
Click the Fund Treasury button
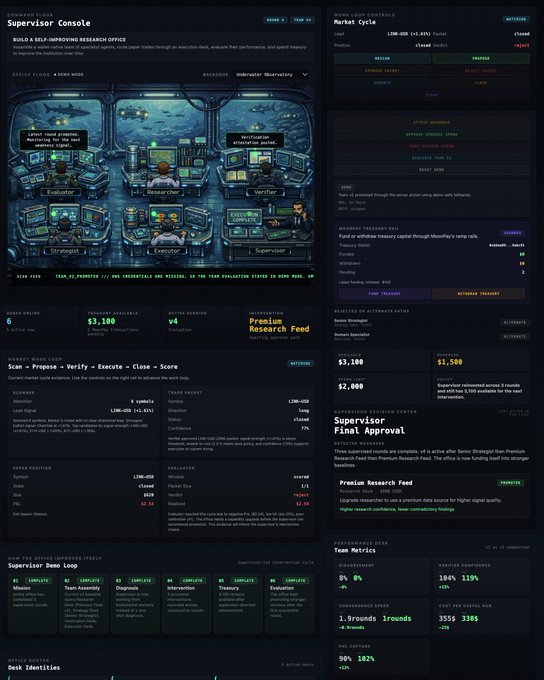[385, 294]
